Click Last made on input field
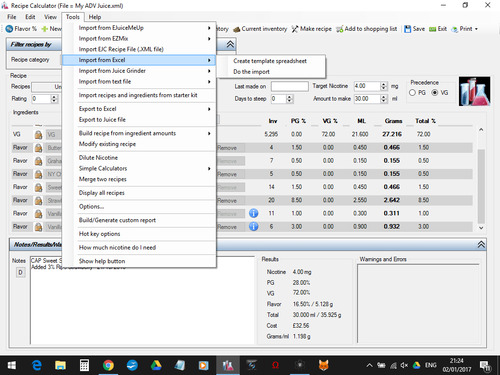Image resolution: width=500 pixels, height=375 pixels. click(290, 86)
